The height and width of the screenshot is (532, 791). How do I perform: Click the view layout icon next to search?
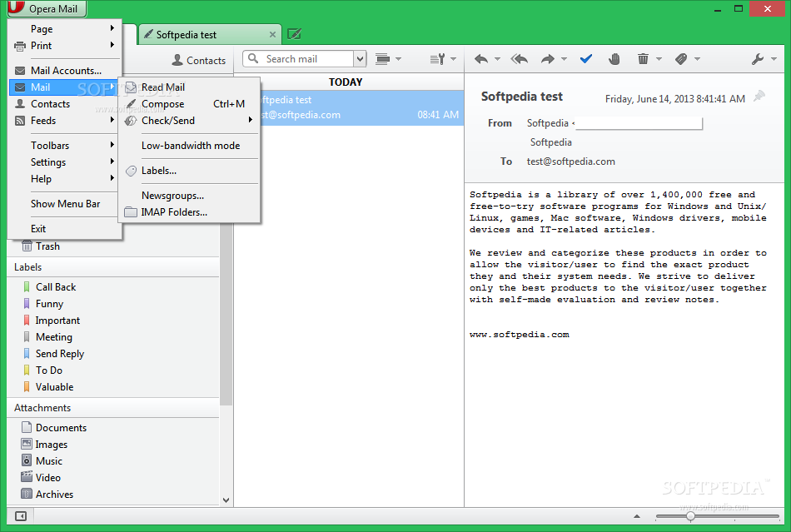[383, 59]
